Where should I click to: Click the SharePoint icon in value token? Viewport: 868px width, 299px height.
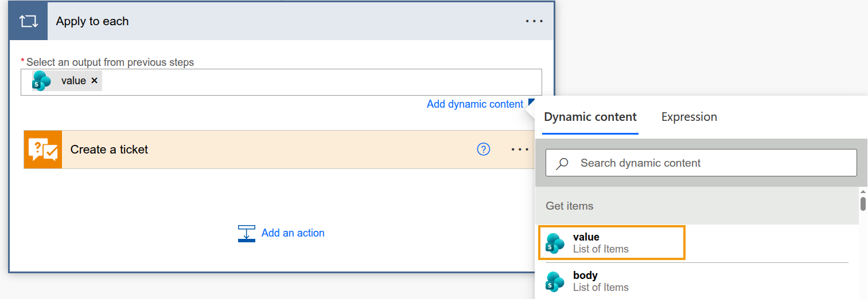coord(42,81)
